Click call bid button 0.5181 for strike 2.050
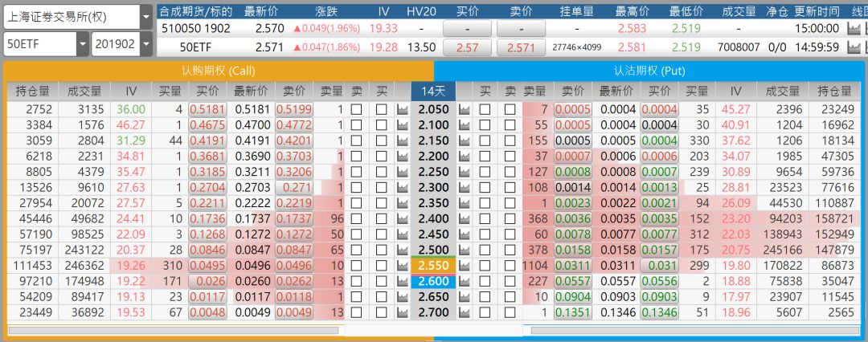The image size is (868, 342). click(x=207, y=109)
